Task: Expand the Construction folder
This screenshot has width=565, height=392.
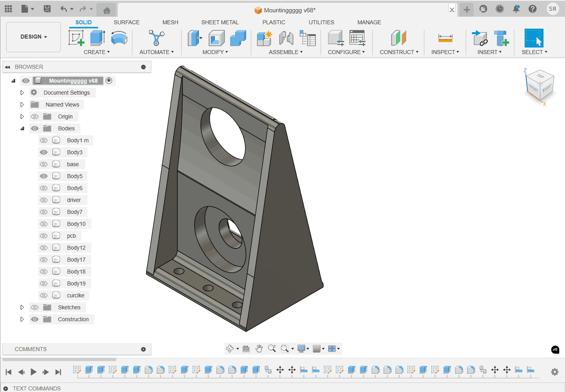Action: pyautogui.click(x=22, y=319)
